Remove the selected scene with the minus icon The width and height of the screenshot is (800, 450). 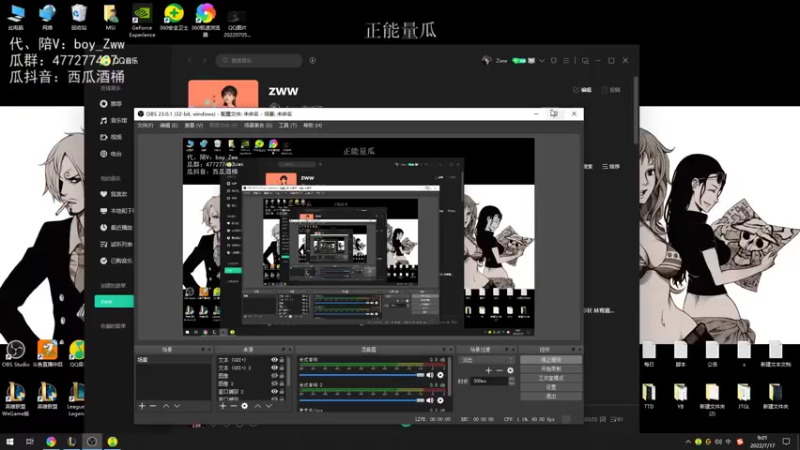click(153, 406)
